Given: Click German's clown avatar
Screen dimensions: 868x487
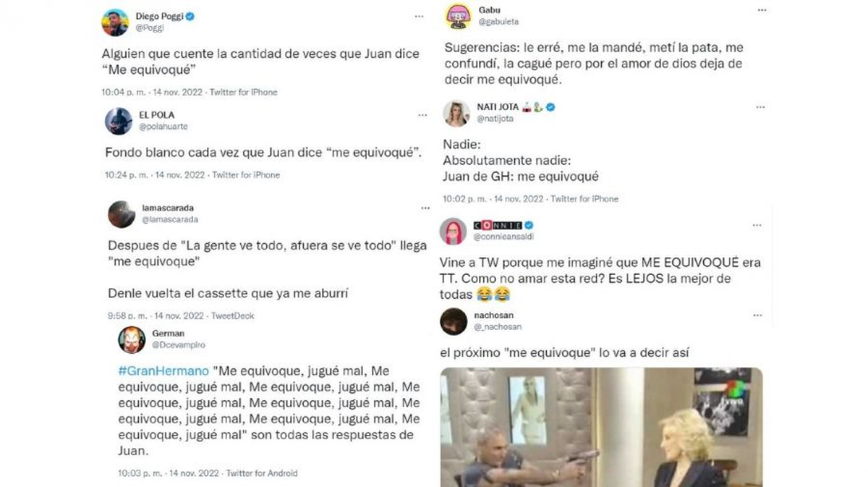Looking at the screenshot, I should 132,339.
